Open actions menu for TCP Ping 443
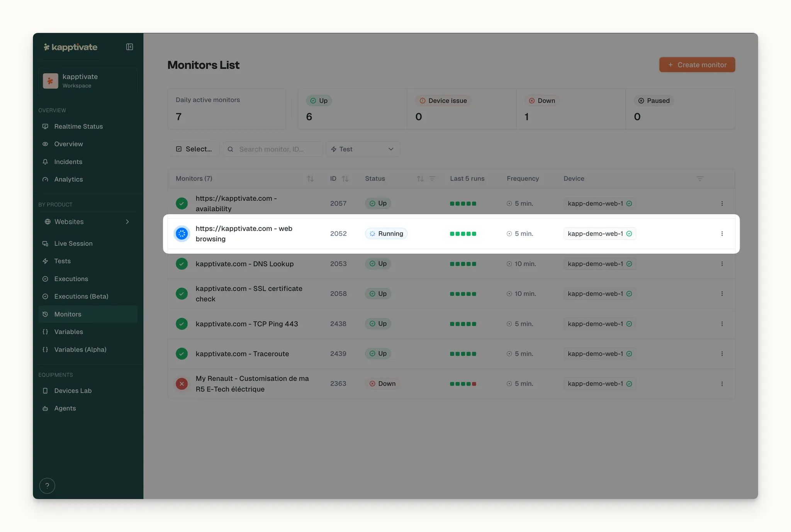This screenshot has width=791, height=532. point(722,324)
